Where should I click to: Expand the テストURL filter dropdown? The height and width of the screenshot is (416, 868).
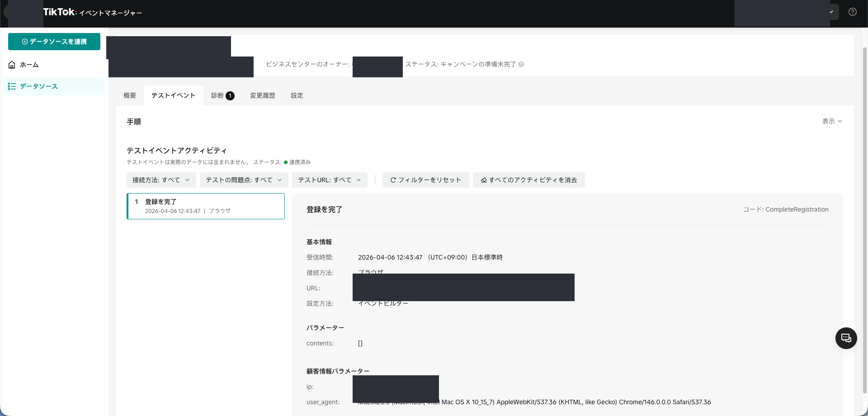(329, 180)
